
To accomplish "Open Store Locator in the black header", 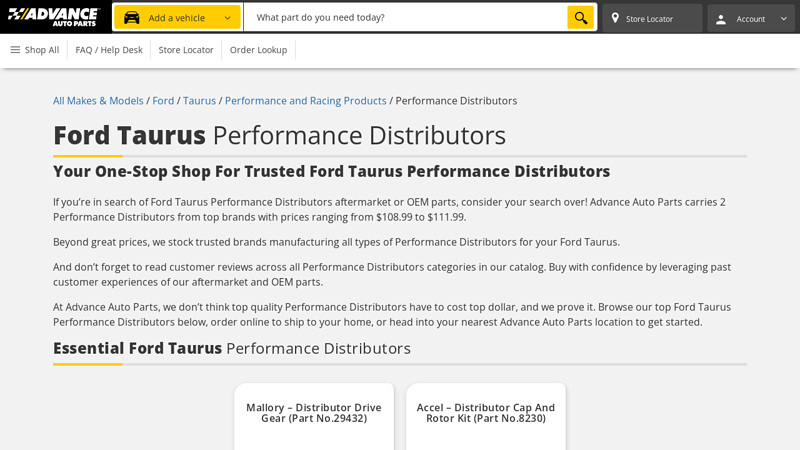I will coord(652,18).
